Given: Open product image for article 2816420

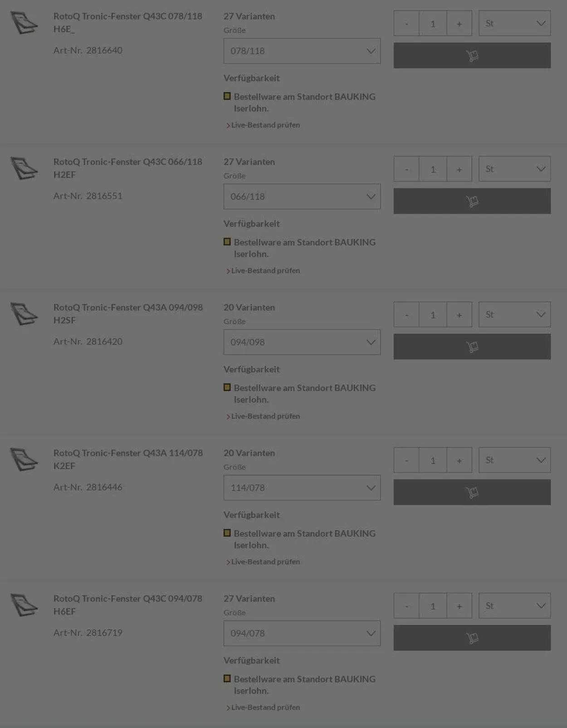Looking at the screenshot, I should (x=24, y=314).
